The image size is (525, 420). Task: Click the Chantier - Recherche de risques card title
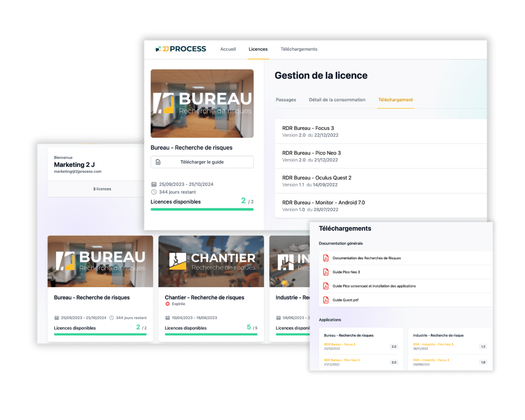[x=205, y=297]
